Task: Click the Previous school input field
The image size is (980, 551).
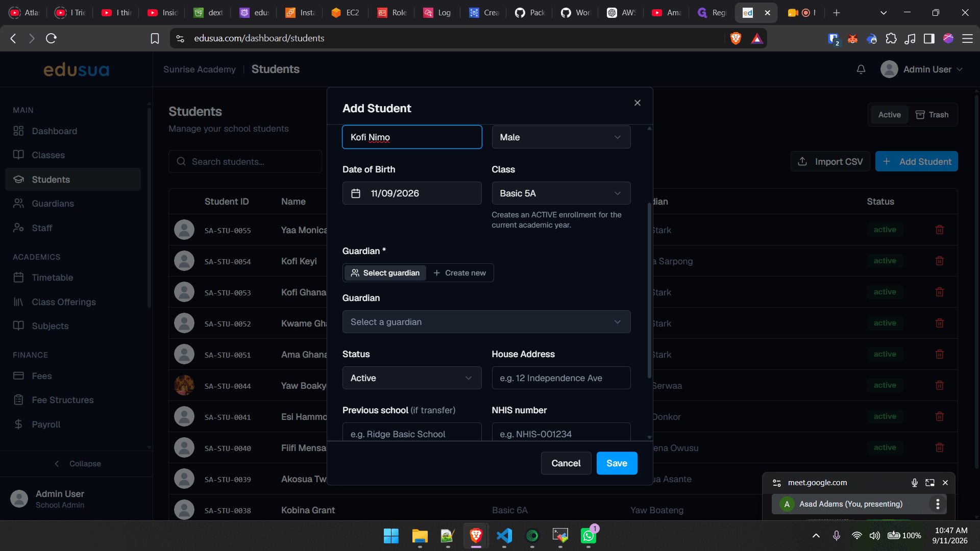Action: (x=412, y=432)
